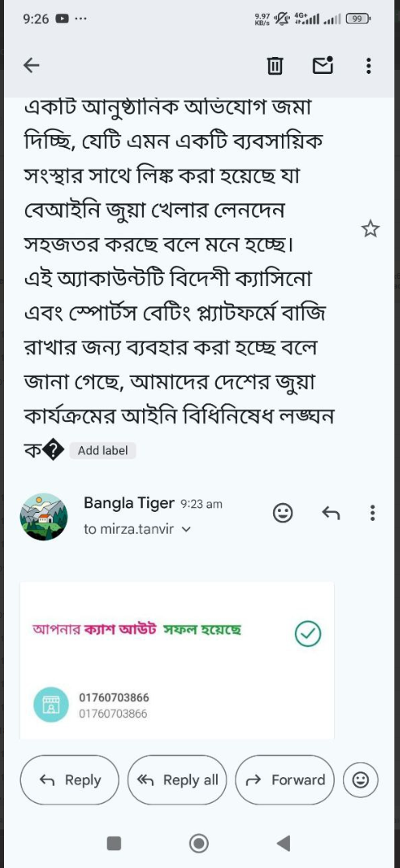Screen dimensions: 400x868
Task: Open the top toolbar overflow menu
Action: click(369, 66)
